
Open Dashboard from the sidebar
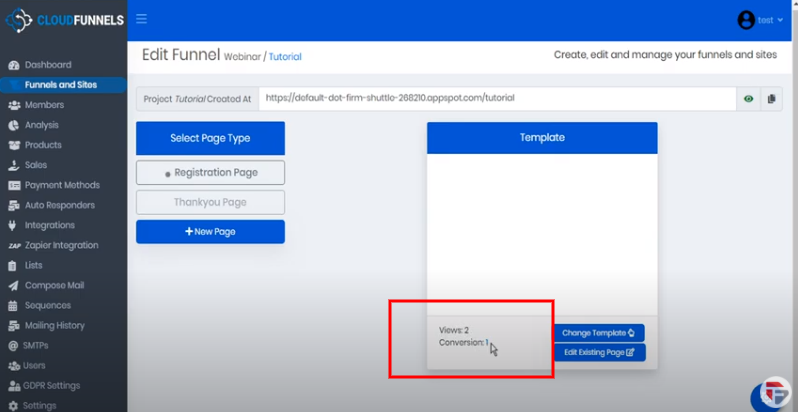47,65
